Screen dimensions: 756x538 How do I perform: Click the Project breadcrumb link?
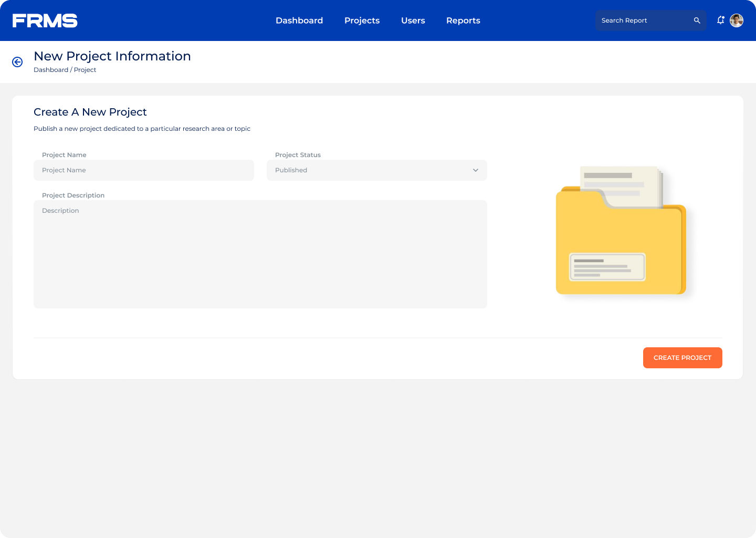coord(85,70)
